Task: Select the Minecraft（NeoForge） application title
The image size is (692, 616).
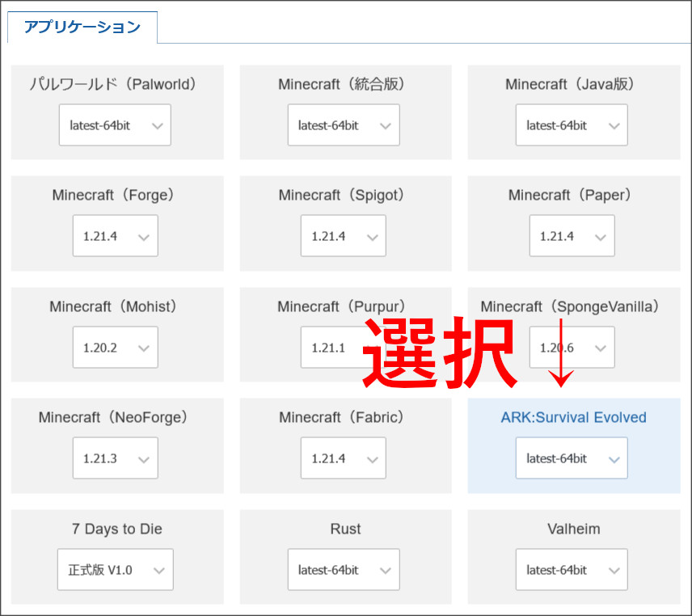Action: point(113,417)
